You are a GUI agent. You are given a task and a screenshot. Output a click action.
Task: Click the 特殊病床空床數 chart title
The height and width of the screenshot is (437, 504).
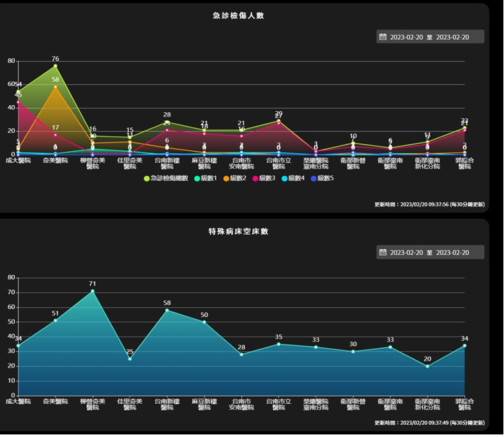click(238, 231)
